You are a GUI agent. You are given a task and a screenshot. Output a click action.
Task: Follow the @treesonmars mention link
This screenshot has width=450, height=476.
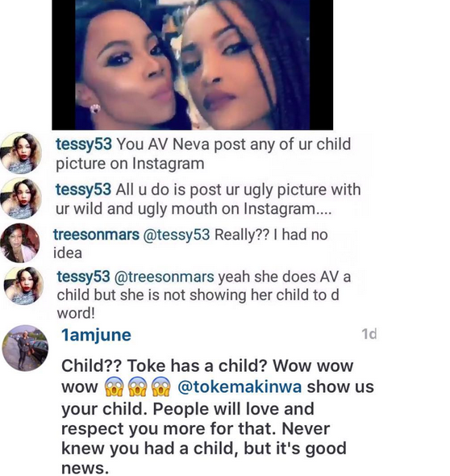pos(164,277)
